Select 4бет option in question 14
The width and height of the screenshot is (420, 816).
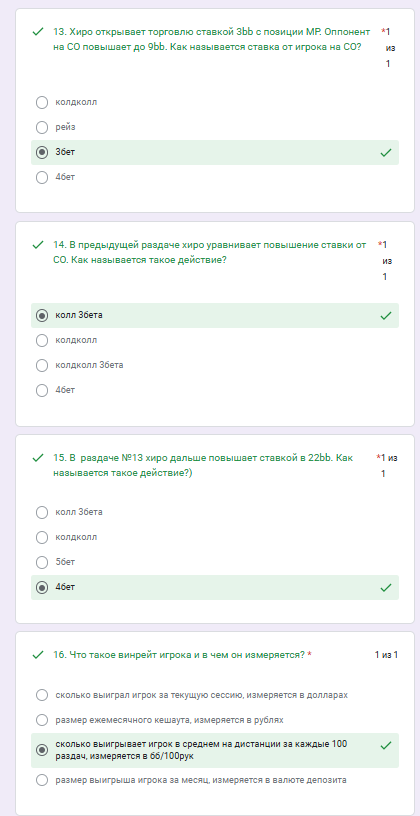[x=42, y=390]
